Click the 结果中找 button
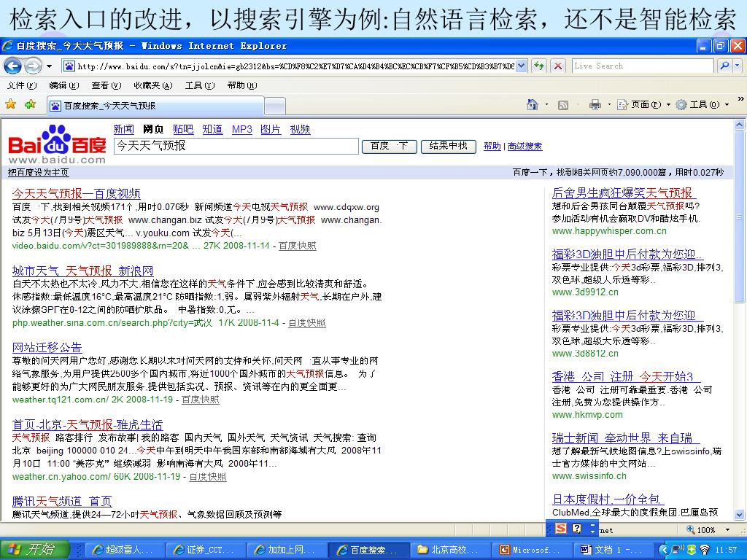The height and width of the screenshot is (560, 747). [449, 146]
